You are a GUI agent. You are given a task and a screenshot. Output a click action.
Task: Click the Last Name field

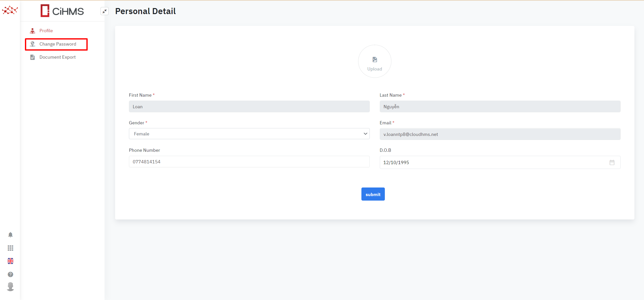(500, 106)
